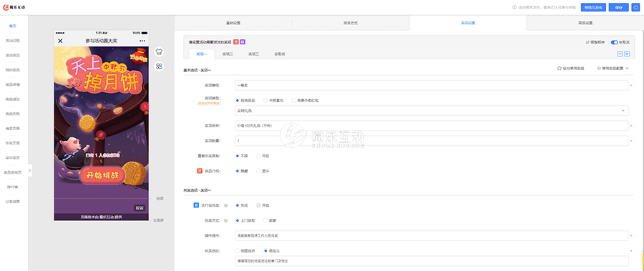Click the plus icon to add a prize
Viewport: 644px width, 271px height.
tap(627, 54)
